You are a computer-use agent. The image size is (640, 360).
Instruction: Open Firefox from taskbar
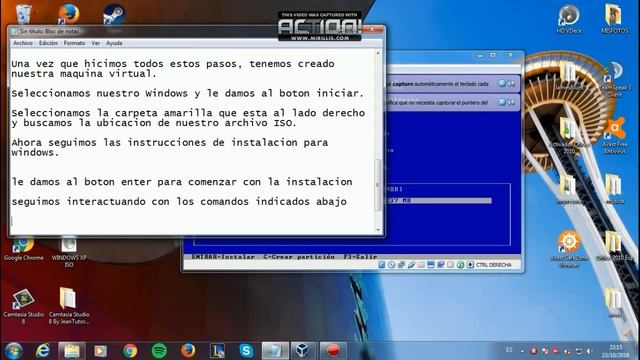(x=188, y=351)
